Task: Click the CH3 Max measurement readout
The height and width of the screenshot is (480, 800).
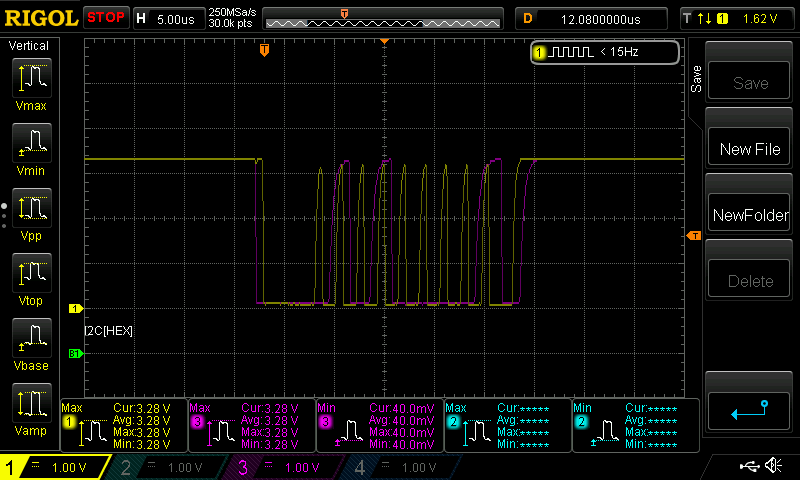Action: tap(252, 425)
